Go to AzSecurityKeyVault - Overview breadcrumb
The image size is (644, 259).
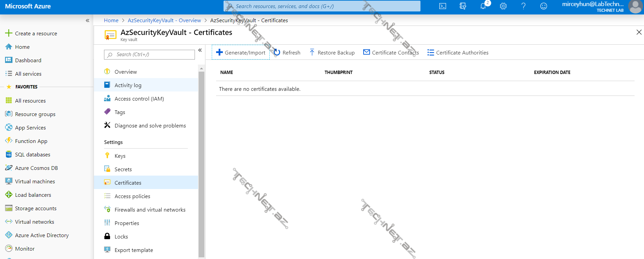coord(164,20)
